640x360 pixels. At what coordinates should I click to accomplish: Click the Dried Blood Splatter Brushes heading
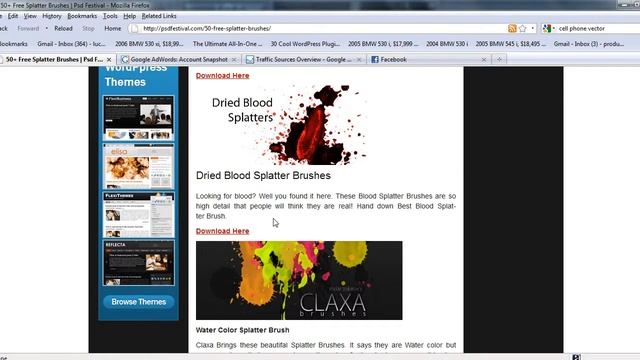coord(263,176)
